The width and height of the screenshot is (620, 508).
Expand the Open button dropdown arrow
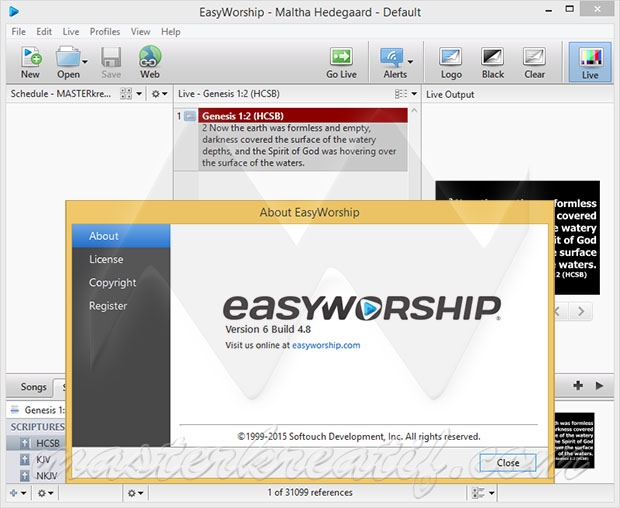click(x=85, y=61)
